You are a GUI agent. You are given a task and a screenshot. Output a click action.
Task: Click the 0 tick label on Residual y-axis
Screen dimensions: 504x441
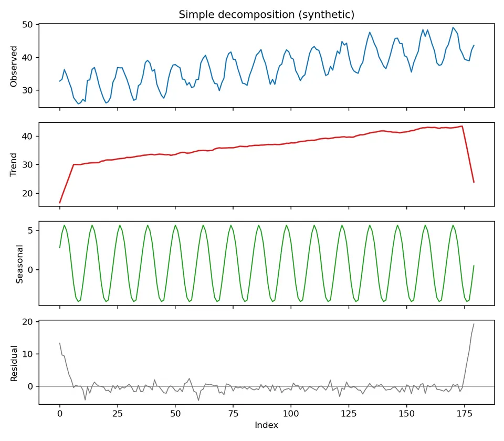pos(30,386)
